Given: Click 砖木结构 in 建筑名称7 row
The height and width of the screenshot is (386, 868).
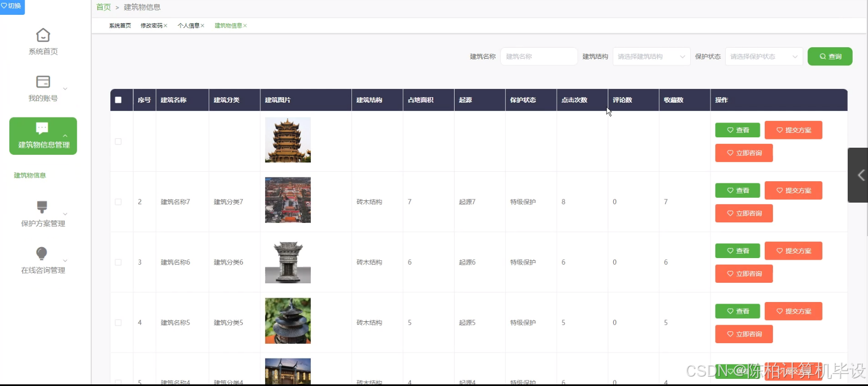Looking at the screenshot, I should 369,202.
